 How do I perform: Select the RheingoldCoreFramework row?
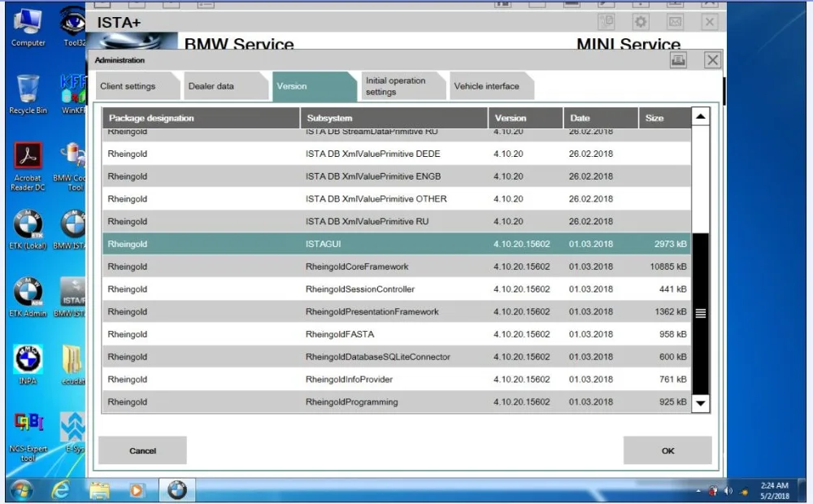pyautogui.click(x=397, y=267)
